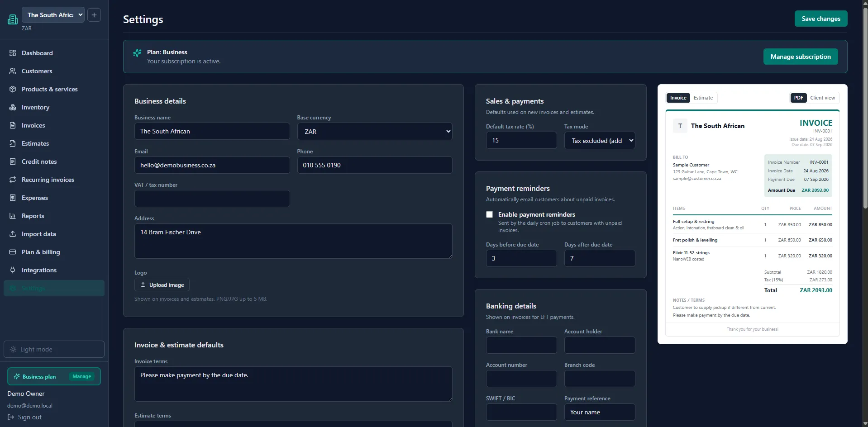This screenshot has height=427, width=868.
Task: Click Upload image for logo
Action: tap(162, 285)
